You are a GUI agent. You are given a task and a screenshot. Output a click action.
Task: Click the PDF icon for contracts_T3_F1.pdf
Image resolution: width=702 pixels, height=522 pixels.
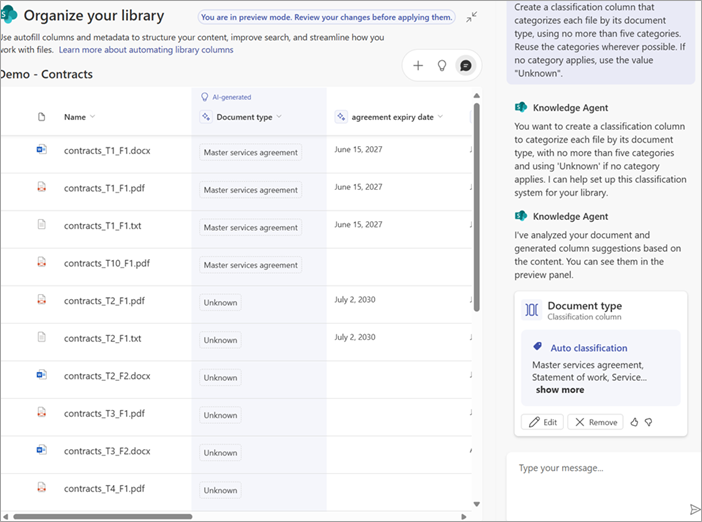click(42, 412)
